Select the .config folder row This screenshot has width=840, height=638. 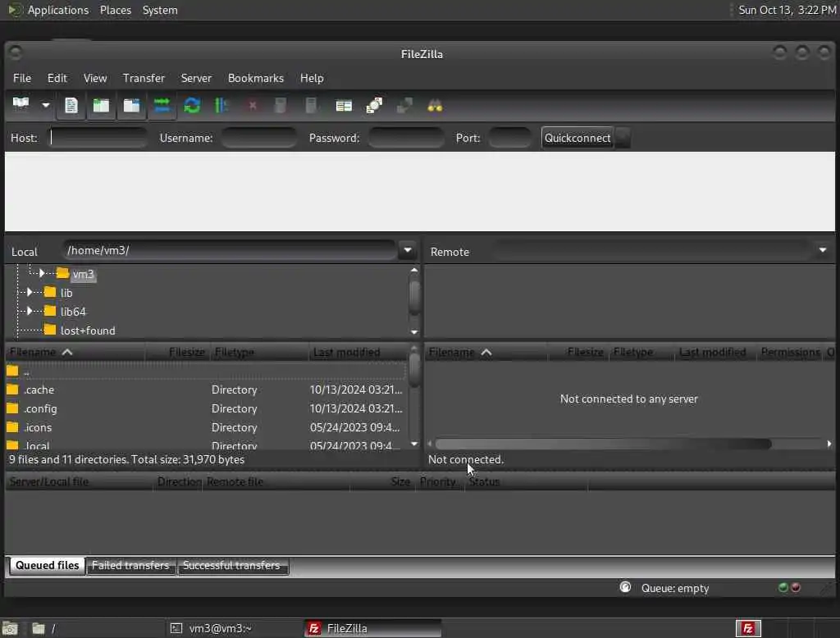tap(206, 408)
